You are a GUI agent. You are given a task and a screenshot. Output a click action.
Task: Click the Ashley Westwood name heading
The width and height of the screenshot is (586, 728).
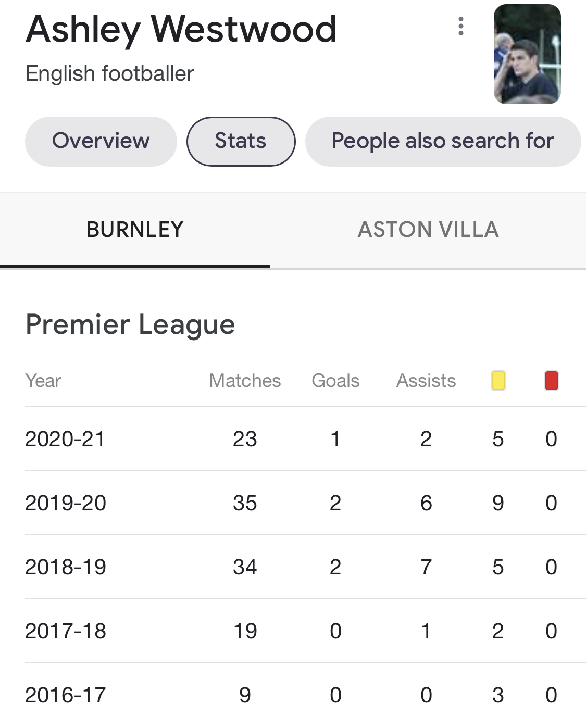pos(181,29)
